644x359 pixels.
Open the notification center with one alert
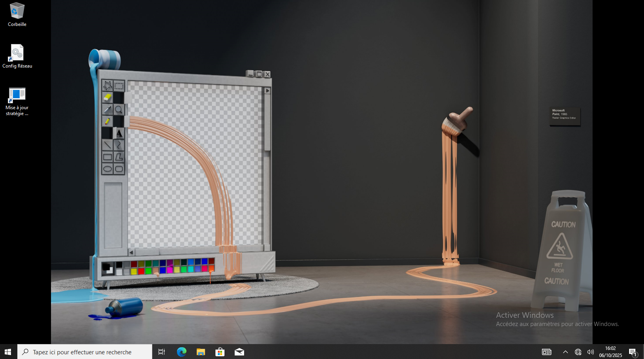pyautogui.click(x=632, y=352)
